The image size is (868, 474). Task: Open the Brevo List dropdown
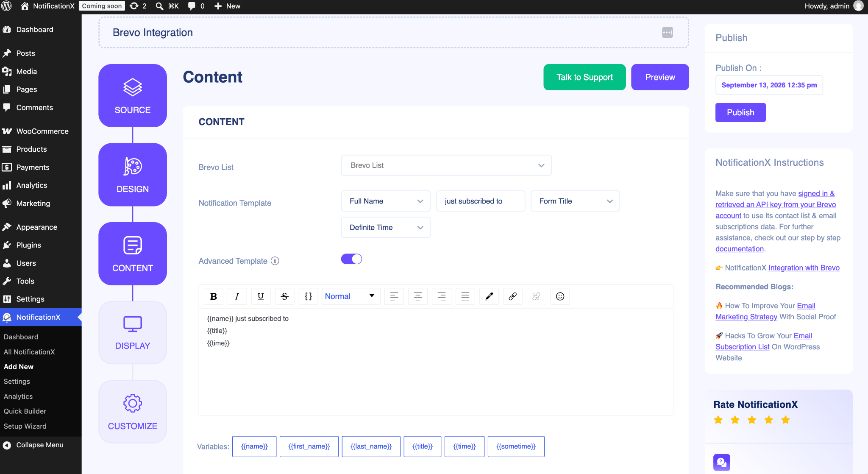(446, 165)
